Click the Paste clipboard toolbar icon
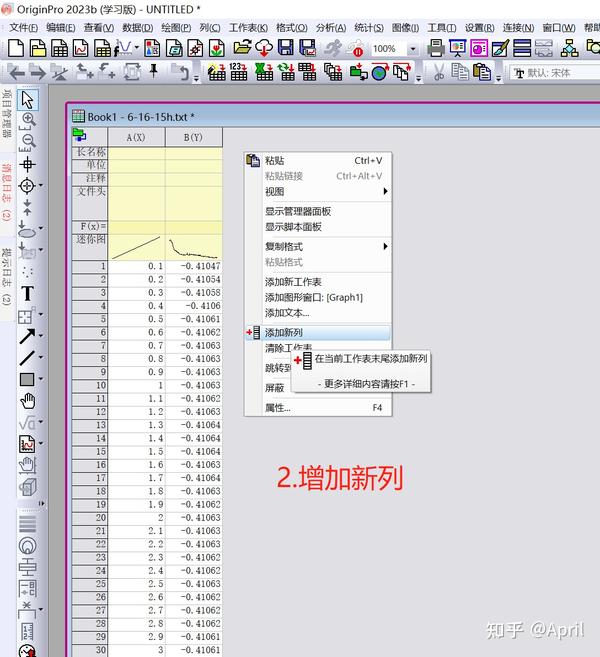 (x=482, y=72)
